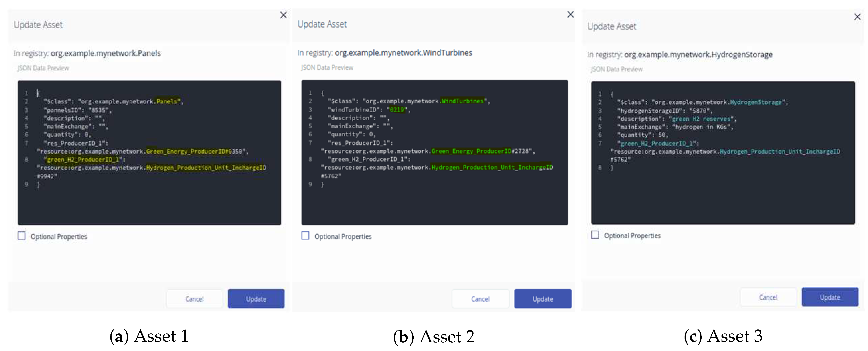Click Update on the Panels dialog
This screenshot has height=351, width=868.
pos(256,298)
